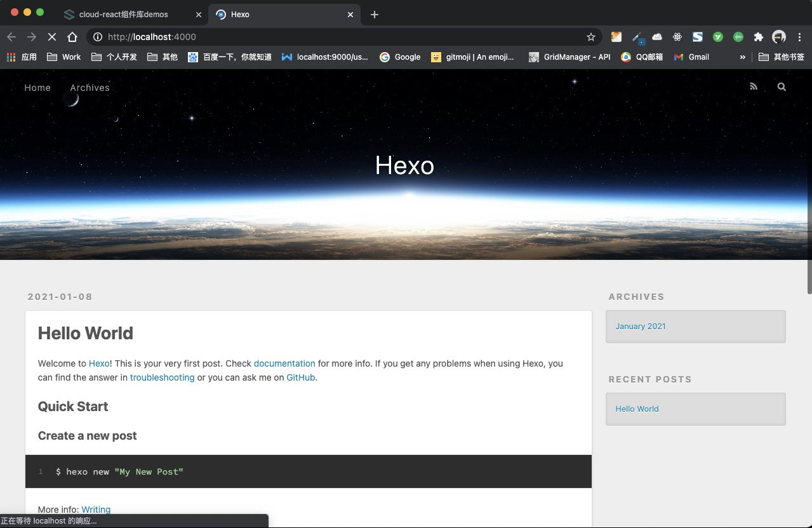Image resolution: width=812 pixels, height=528 pixels.
Task: Open the new tab plus button
Action: [375, 15]
